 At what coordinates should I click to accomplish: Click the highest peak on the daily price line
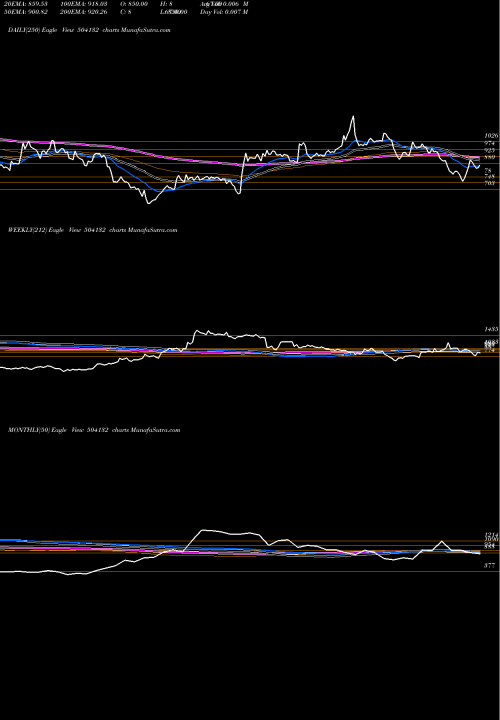point(353,116)
